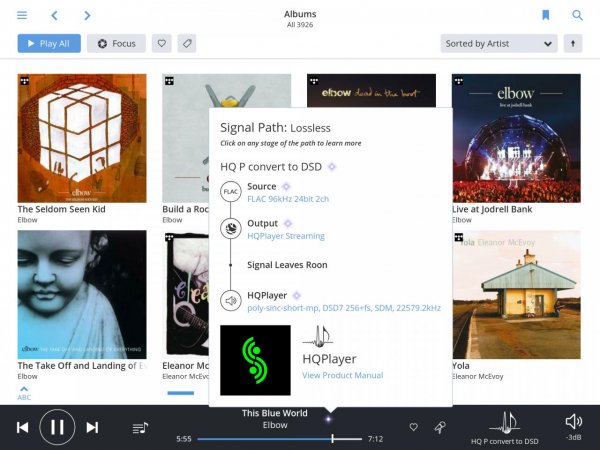Open the play queue icon

pyautogui.click(x=140, y=427)
